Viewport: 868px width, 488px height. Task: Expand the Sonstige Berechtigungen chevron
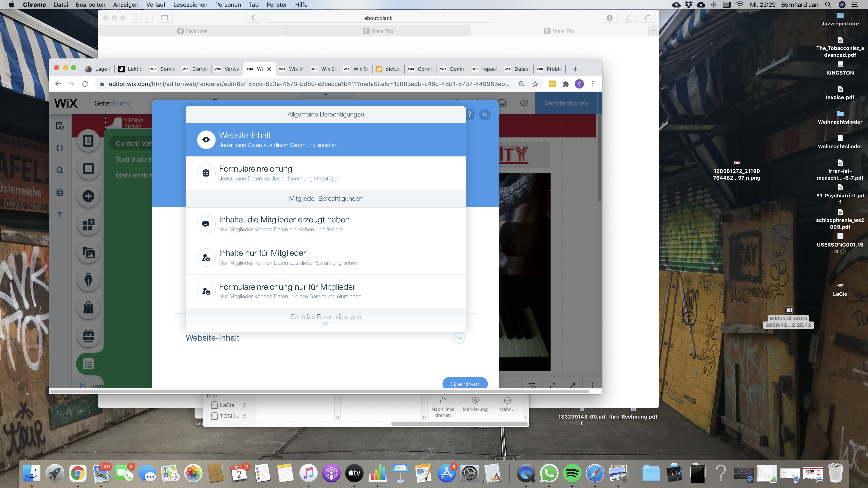tap(325, 323)
